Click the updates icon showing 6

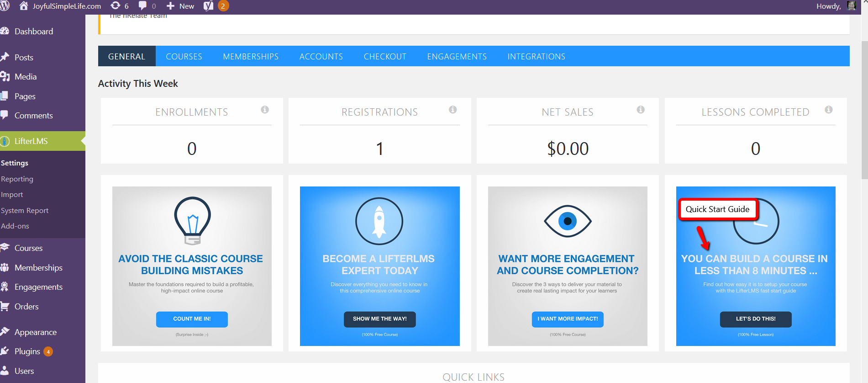tap(116, 6)
